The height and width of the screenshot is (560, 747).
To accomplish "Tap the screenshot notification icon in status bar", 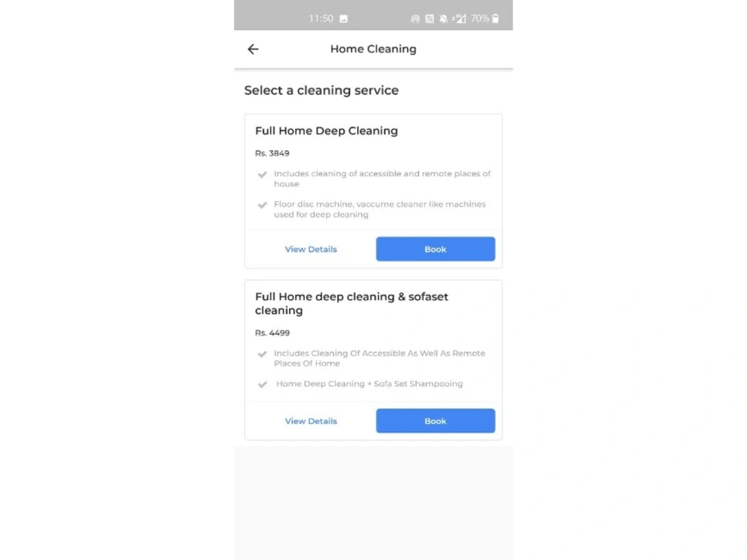I will pos(343,18).
